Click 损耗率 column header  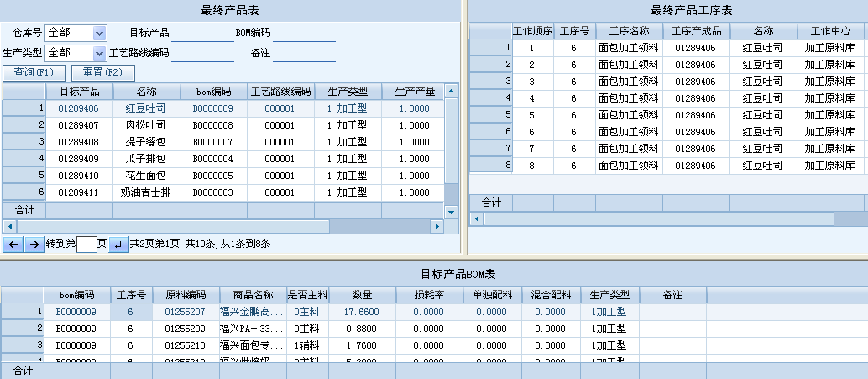coord(429,295)
